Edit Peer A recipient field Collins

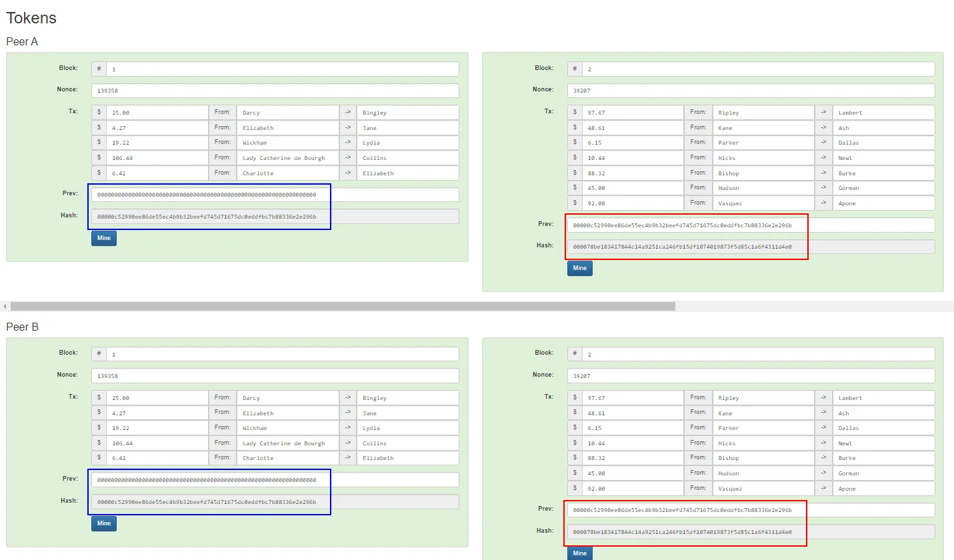[408, 158]
